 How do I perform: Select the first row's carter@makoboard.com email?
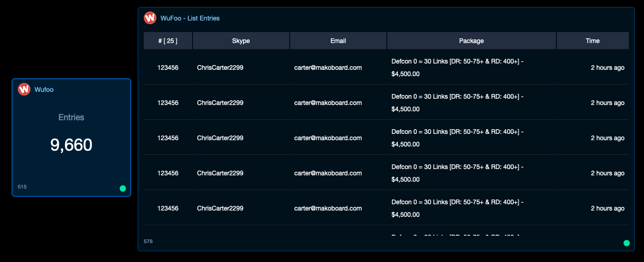pos(328,68)
